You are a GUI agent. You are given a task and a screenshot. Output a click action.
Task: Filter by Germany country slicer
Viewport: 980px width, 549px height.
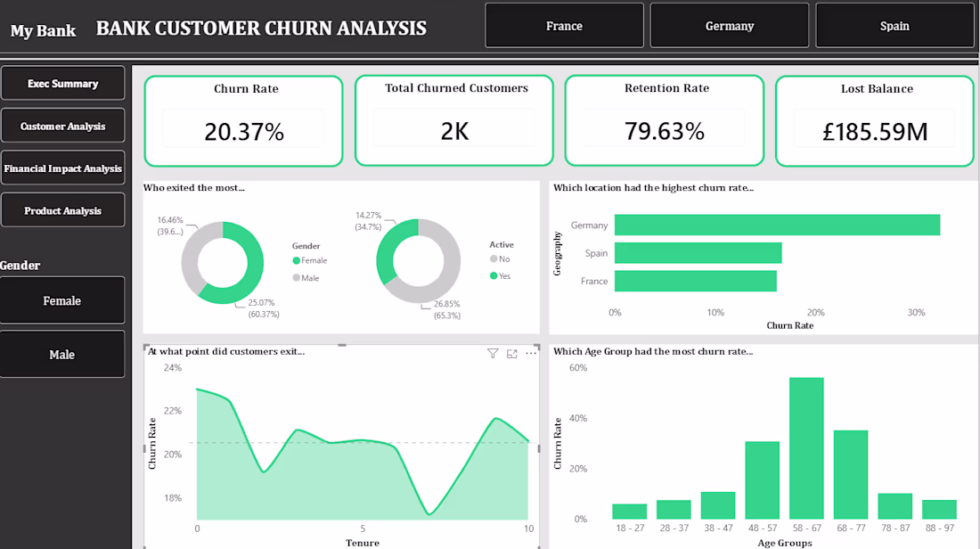pyautogui.click(x=730, y=26)
